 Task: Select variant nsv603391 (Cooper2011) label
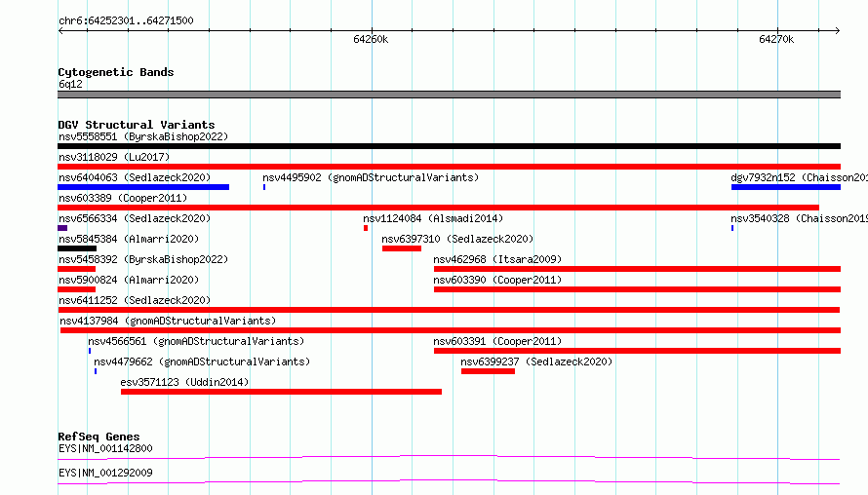(x=497, y=341)
